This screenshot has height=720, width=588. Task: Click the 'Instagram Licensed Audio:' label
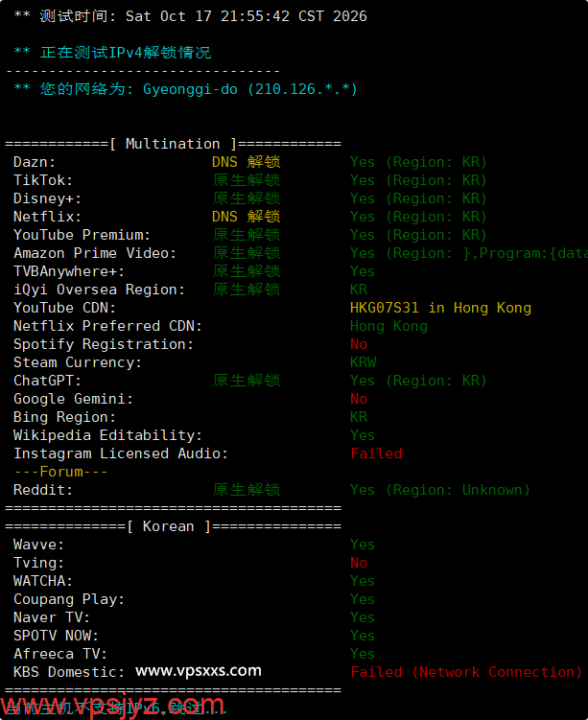121,453
